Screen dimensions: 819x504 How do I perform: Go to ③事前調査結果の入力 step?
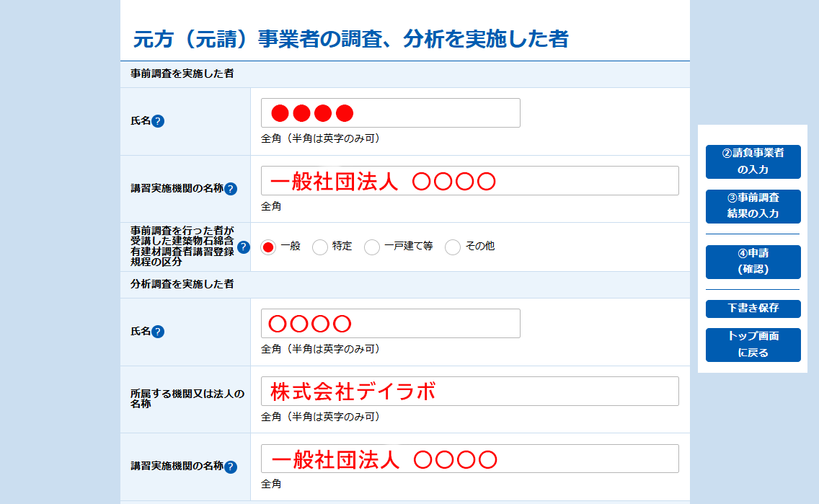click(753, 205)
